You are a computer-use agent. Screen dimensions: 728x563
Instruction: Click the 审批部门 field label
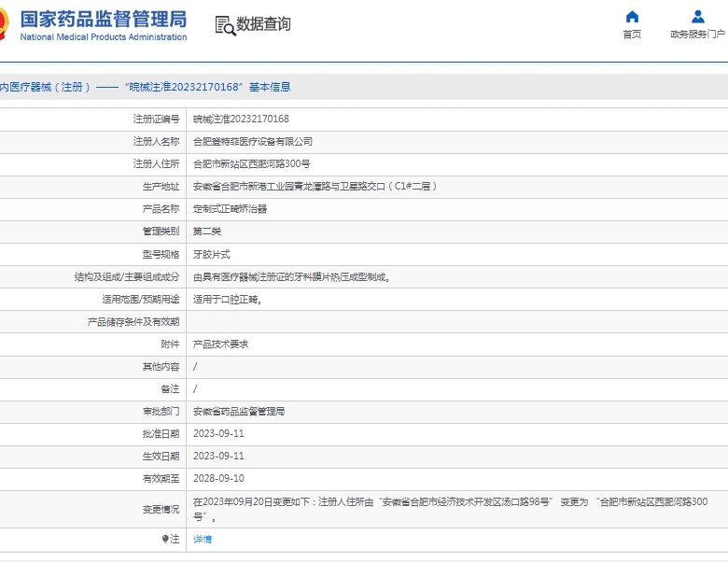tap(161, 412)
